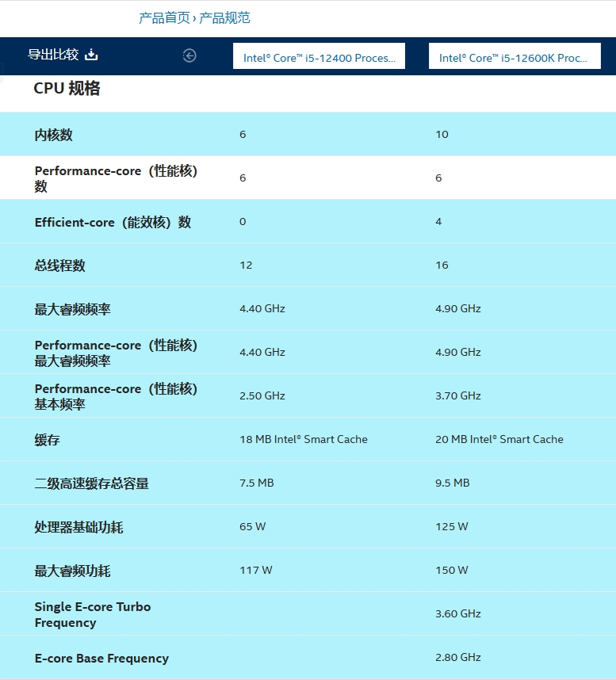616x680 pixels.
Task: Select the i5-12400 total threads value 12
Action: pos(246,265)
